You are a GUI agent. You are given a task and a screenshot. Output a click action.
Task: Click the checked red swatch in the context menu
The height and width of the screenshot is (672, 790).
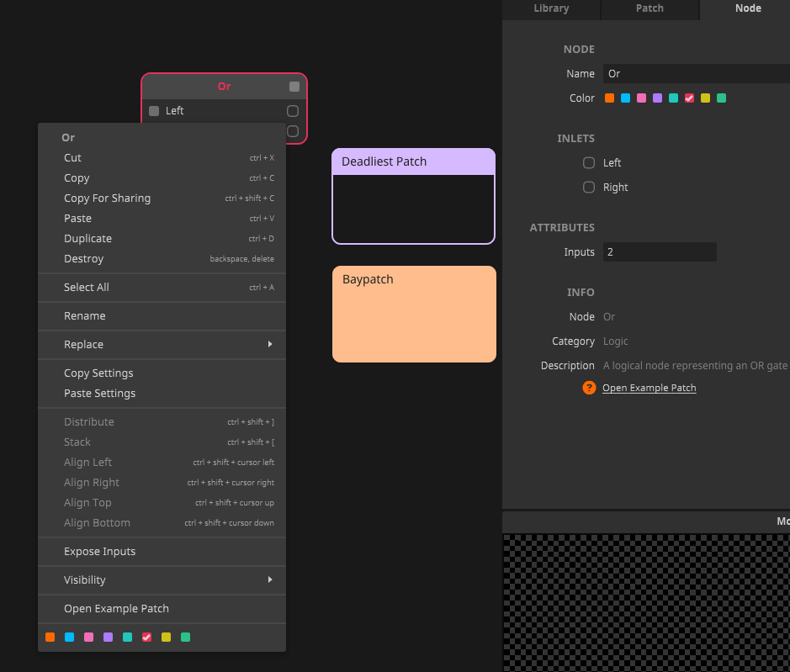pyautogui.click(x=146, y=638)
